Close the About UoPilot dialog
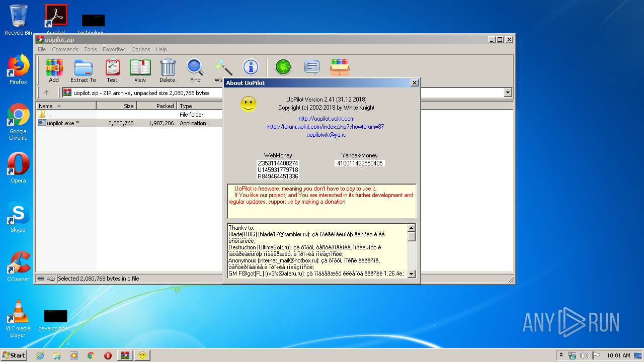Screen dimensions: 644x362 click(414, 83)
